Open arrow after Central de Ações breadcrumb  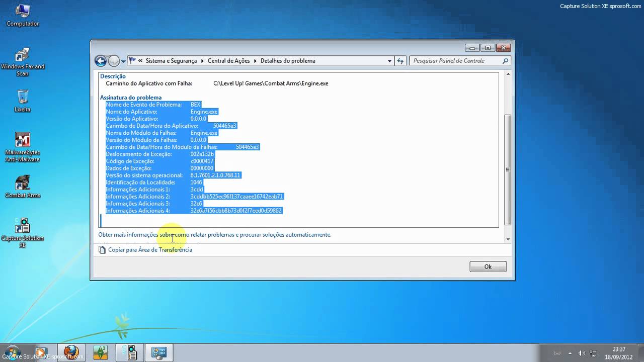(x=255, y=61)
